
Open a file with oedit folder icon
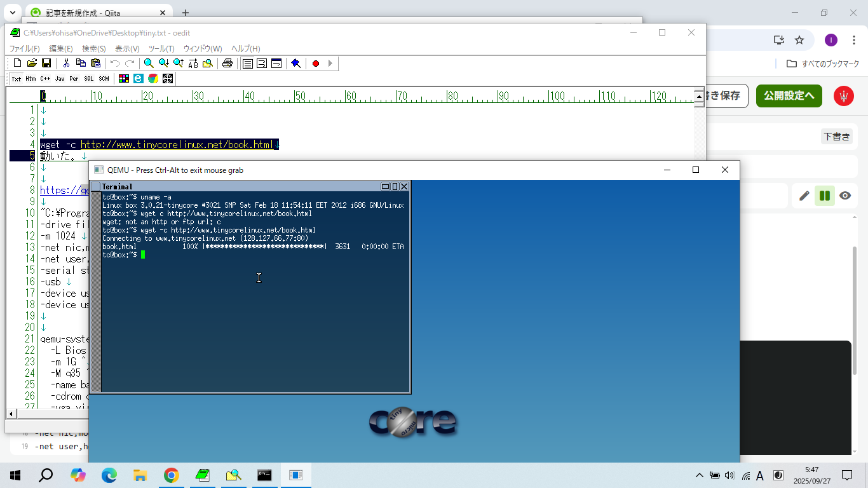(x=32, y=63)
